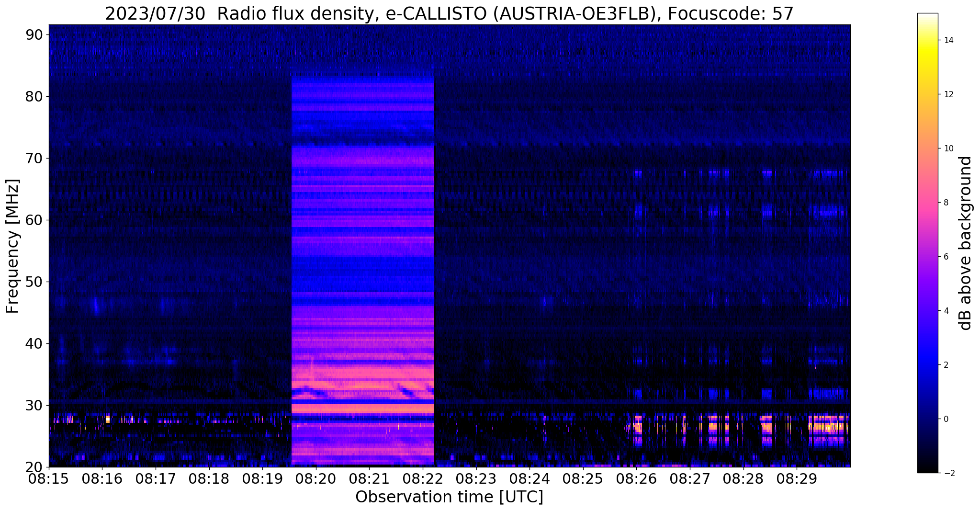This screenshot has height=511, width=980.
Task: Click the colorbar tick value 8
Action: pyautogui.click(x=946, y=203)
